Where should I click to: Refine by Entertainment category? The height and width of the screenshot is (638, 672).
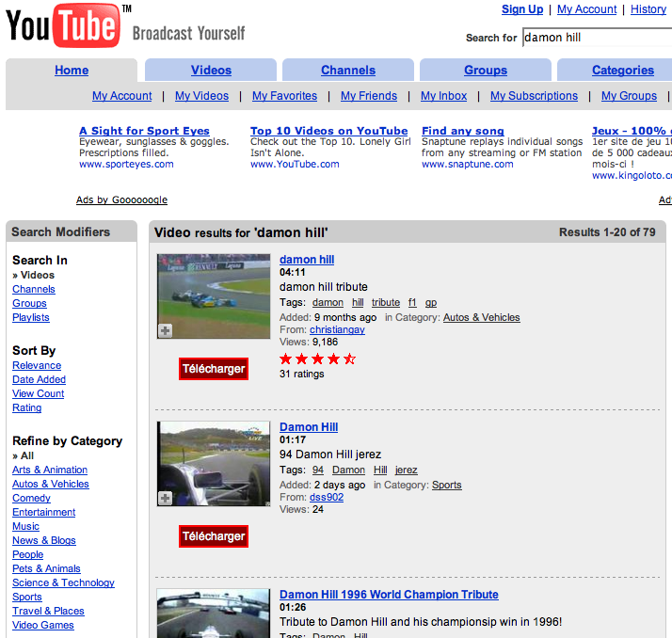pos(43,513)
